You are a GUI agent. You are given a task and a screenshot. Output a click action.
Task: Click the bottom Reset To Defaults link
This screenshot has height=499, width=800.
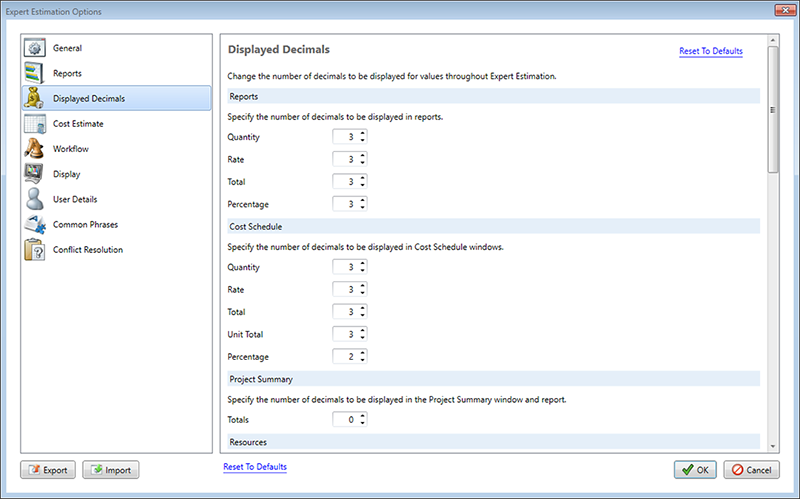(255, 466)
